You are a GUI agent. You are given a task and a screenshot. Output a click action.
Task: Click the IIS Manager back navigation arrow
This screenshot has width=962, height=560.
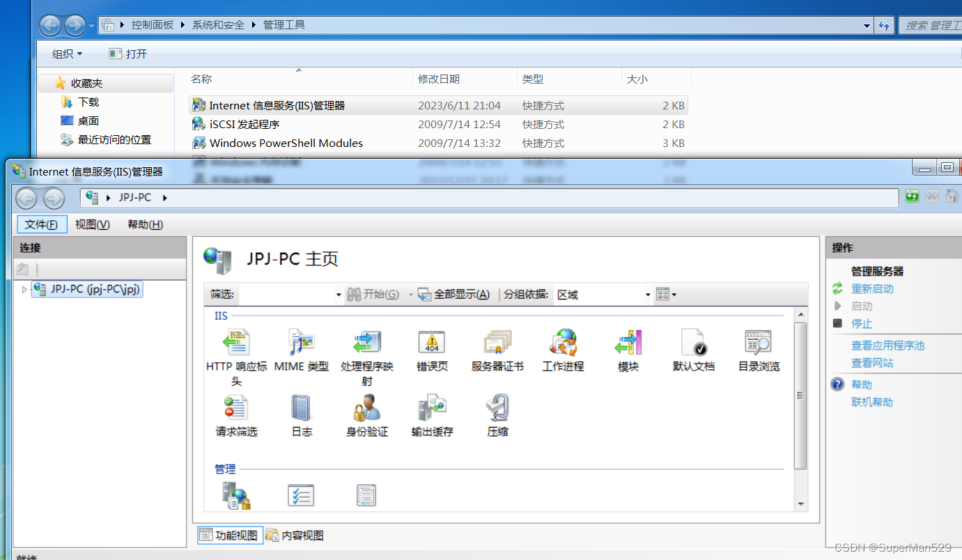pyautogui.click(x=26, y=199)
